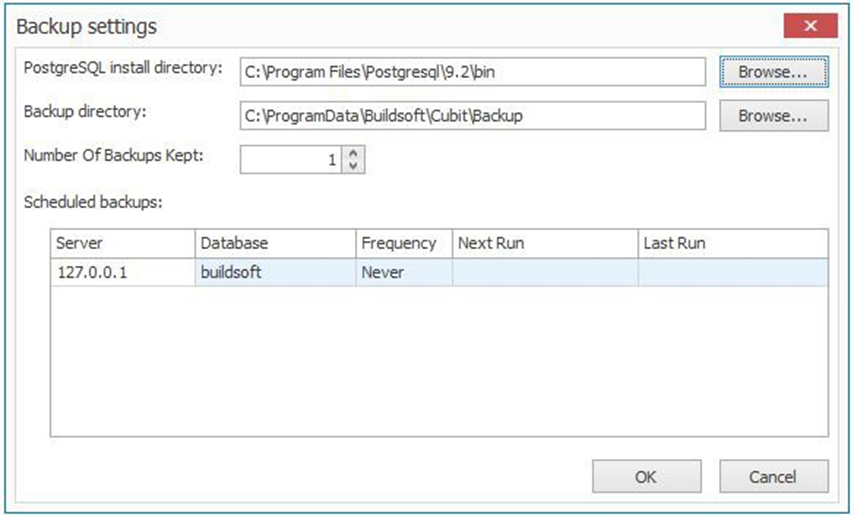Image resolution: width=854 pixels, height=515 pixels.
Task: Open the Never frequency cell dropdown
Action: point(404,272)
